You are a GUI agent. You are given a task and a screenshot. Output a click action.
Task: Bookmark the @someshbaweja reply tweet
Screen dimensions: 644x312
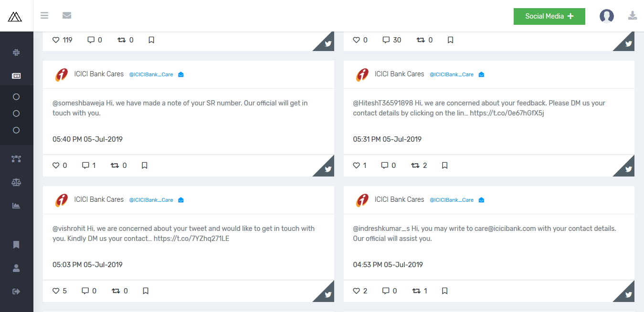point(145,166)
